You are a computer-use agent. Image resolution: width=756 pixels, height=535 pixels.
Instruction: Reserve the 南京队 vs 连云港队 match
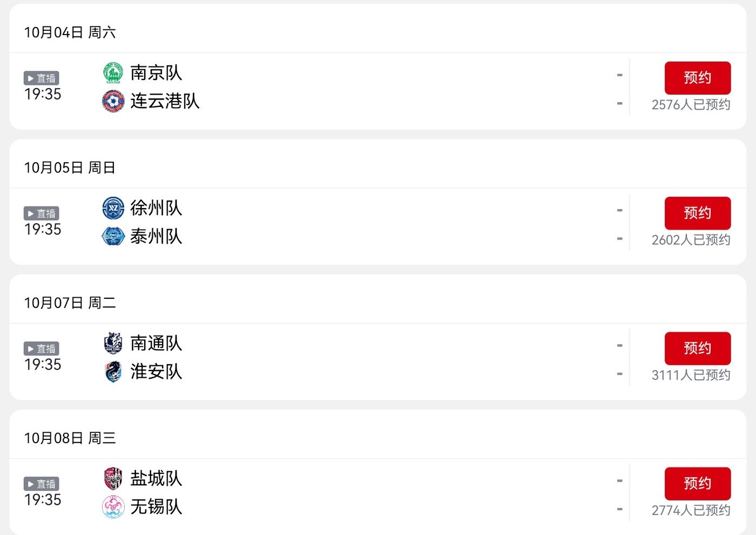697,78
